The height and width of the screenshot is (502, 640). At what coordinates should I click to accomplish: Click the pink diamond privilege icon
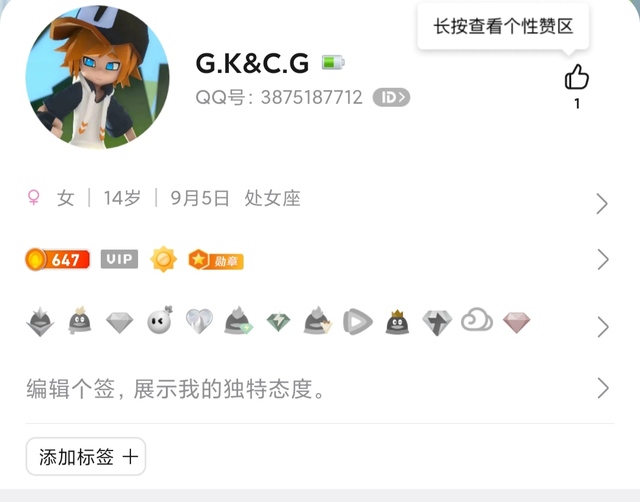[516, 322]
